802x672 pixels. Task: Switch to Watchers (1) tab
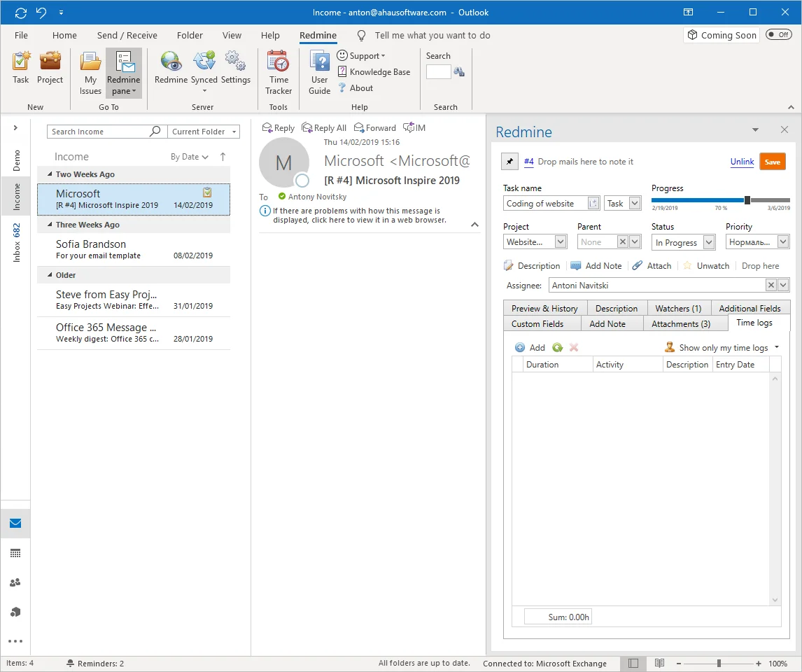(678, 309)
